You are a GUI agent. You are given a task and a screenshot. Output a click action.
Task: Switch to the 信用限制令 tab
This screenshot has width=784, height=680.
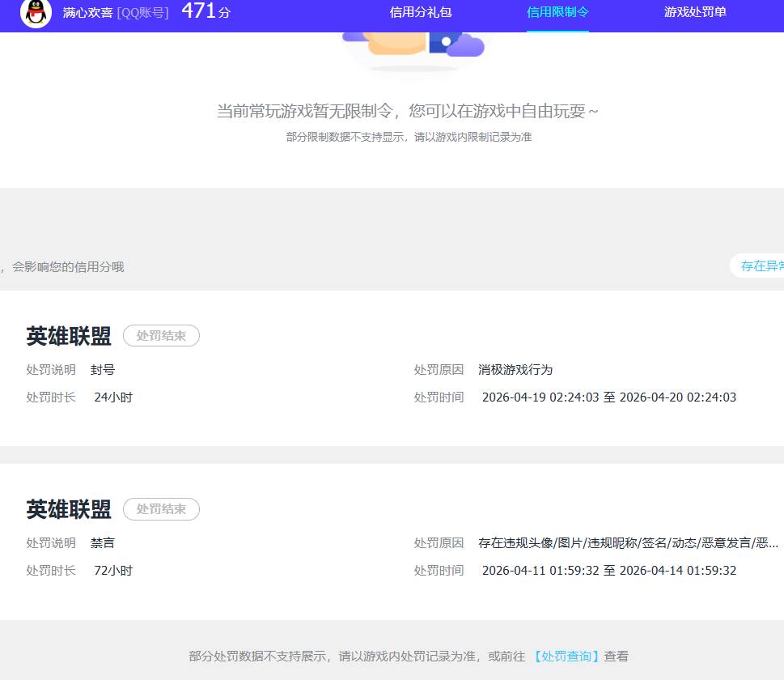pos(557,12)
